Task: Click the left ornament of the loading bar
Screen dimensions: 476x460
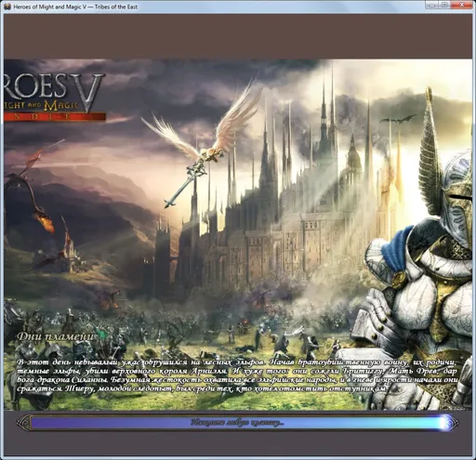Action: [23, 423]
